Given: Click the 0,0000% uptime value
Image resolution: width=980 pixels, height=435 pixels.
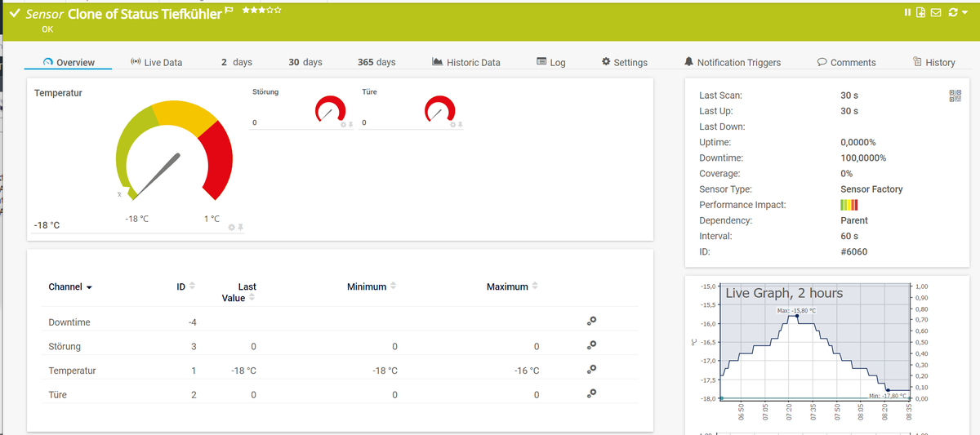Looking at the screenshot, I should (x=857, y=143).
